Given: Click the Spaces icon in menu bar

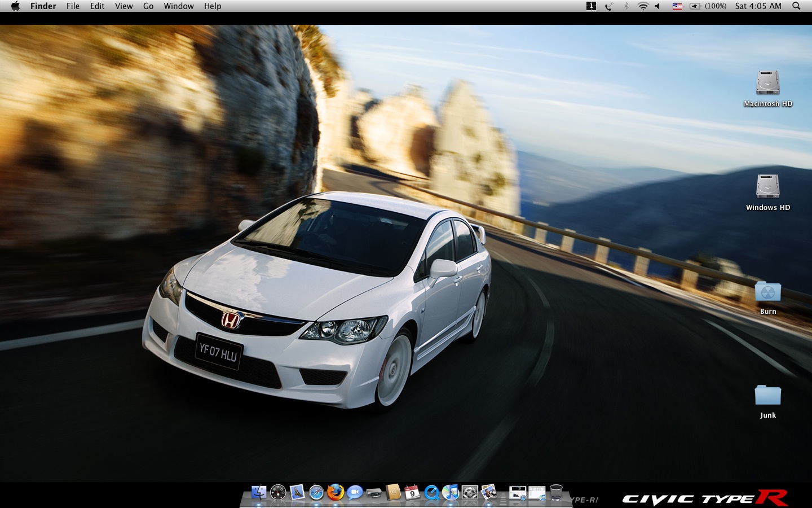Looking at the screenshot, I should [591, 6].
